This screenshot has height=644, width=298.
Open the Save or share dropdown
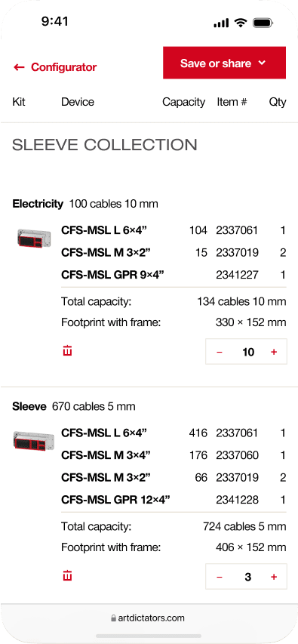(x=224, y=63)
